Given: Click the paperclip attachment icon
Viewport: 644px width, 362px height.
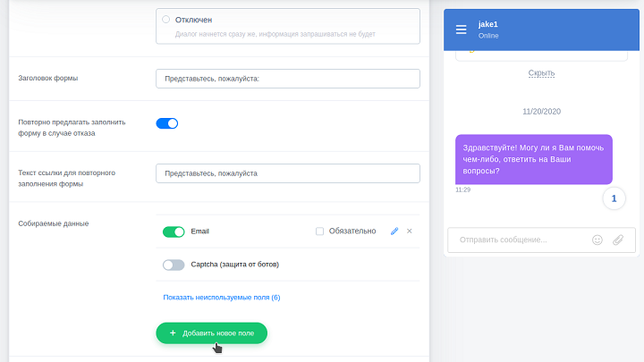Looking at the screenshot, I should coord(618,240).
